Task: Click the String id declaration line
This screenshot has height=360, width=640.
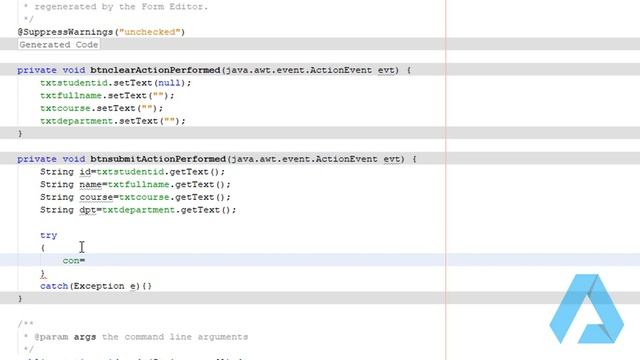Action: point(132,172)
